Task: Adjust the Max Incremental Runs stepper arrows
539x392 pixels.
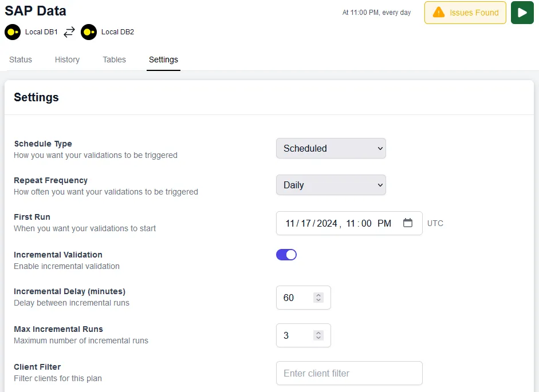Action: (319, 335)
